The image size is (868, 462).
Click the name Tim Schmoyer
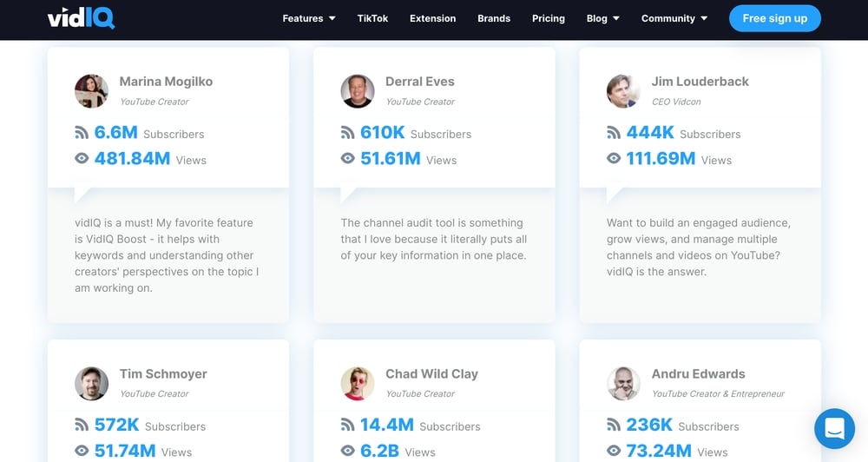click(x=163, y=374)
